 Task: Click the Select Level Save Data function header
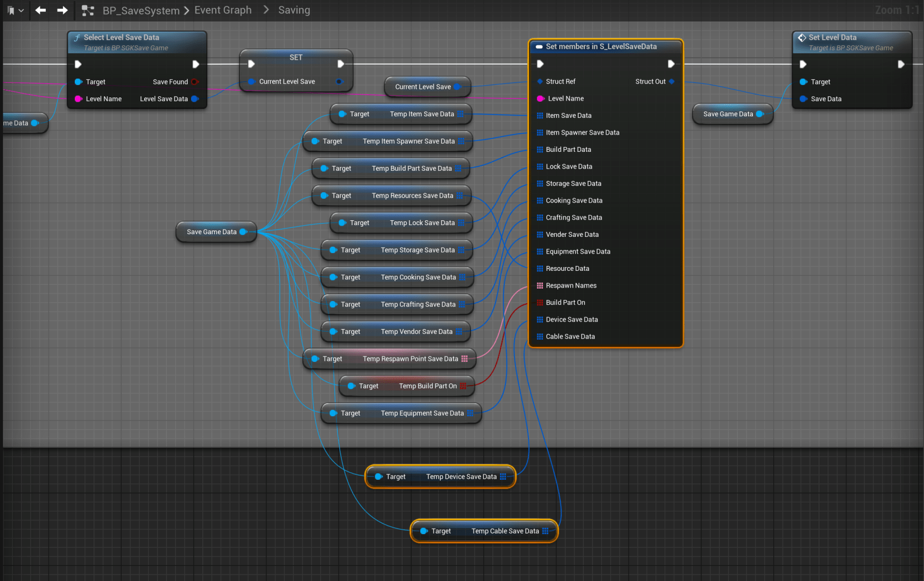point(121,38)
